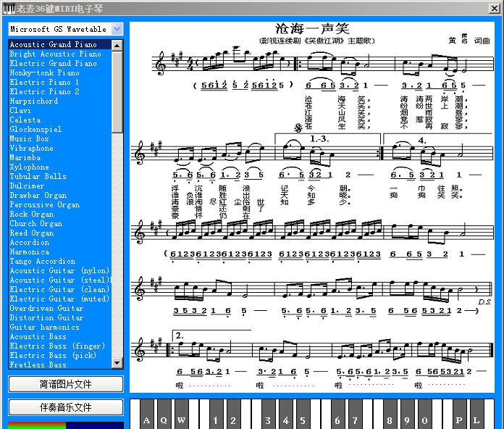
Task: Choose Guitar harmonics instrument
Action: 60,328
